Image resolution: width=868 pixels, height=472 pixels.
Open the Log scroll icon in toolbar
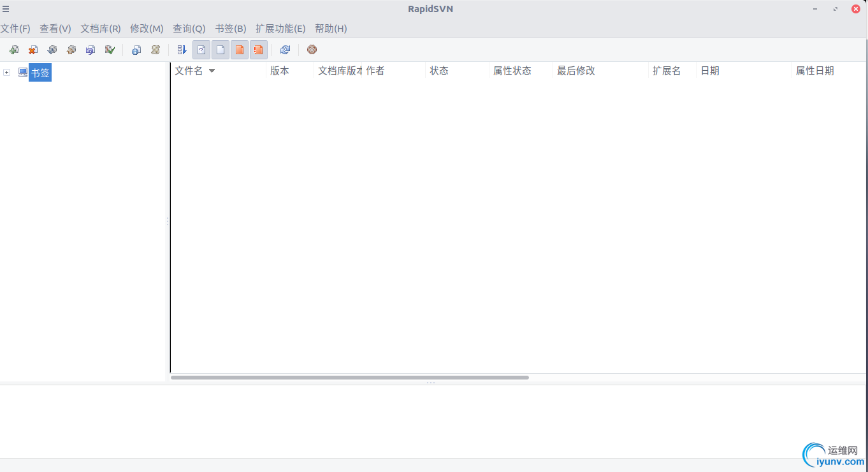(155, 50)
